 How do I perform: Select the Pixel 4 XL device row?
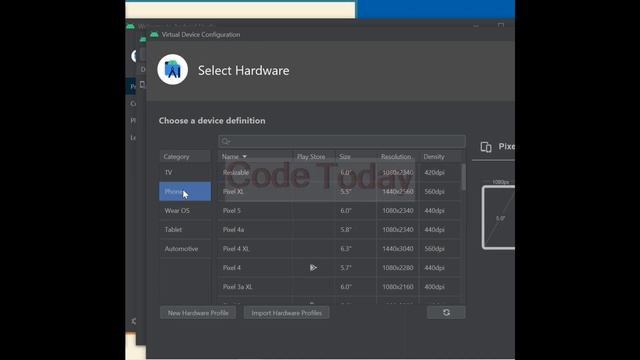click(x=340, y=249)
